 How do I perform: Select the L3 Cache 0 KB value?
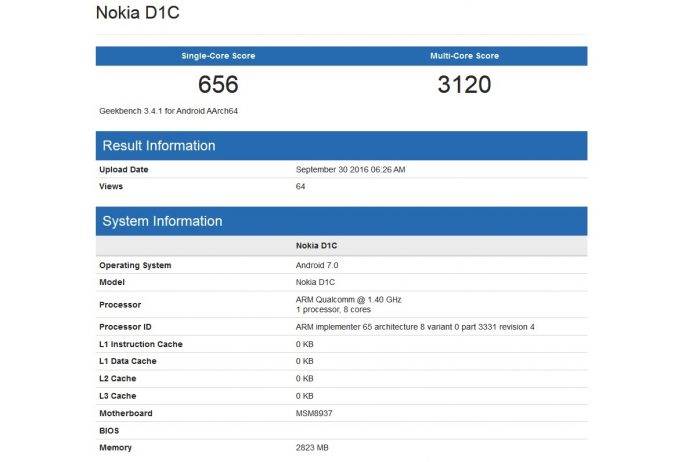[x=305, y=396]
